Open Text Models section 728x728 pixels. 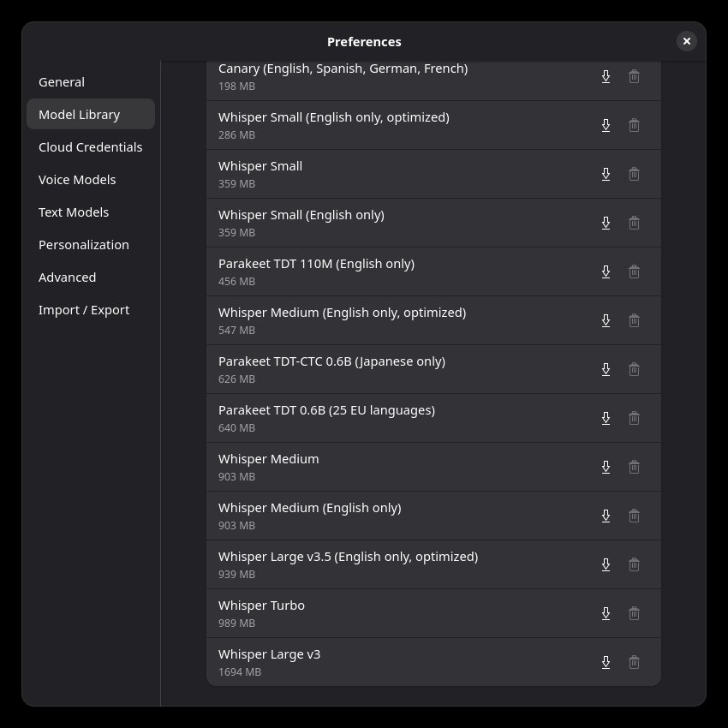[x=74, y=212]
